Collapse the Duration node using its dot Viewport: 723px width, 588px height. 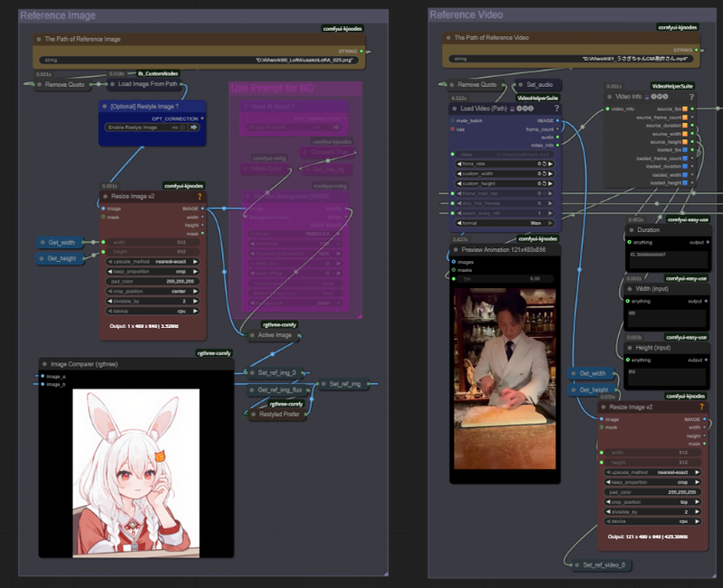pyautogui.click(x=631, y=230)
